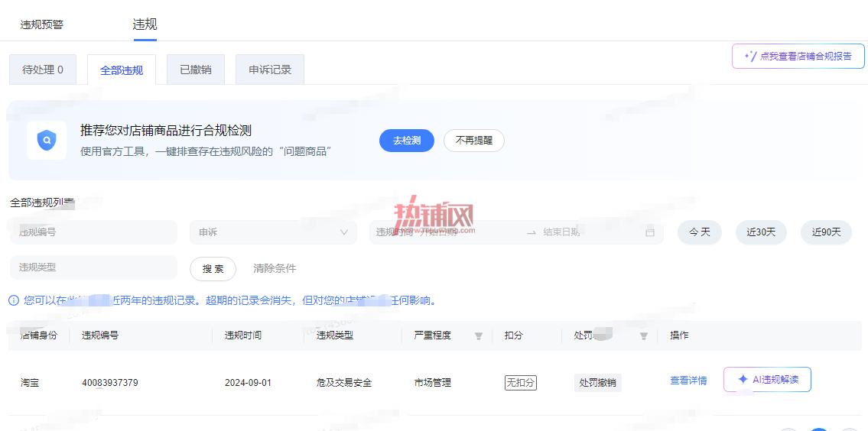Click the sparkle icon on compliance report button

pyautogui.click(x=749, y=56)
